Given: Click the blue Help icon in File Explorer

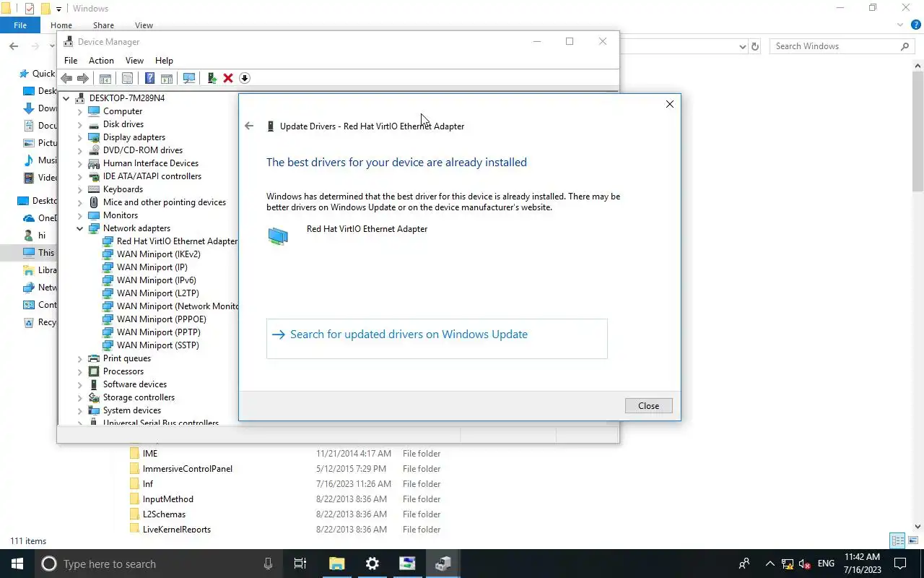Looking at the screenshot, I should click(916, 25).
